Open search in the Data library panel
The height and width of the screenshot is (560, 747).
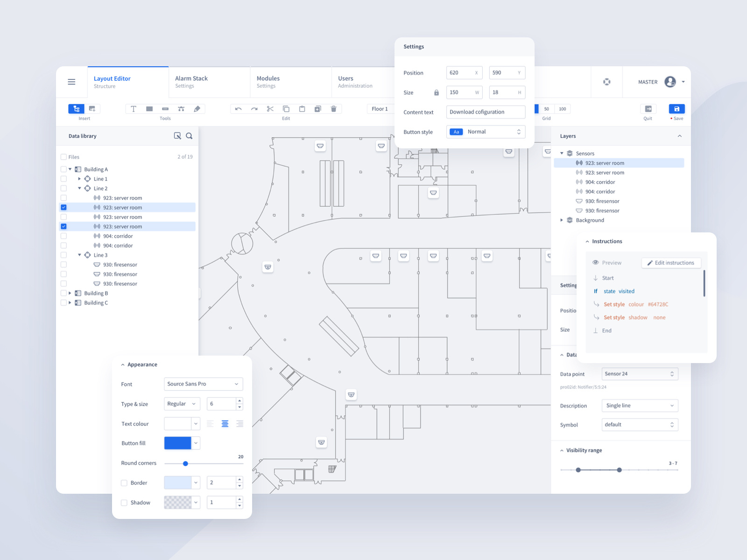pos(189,136)
